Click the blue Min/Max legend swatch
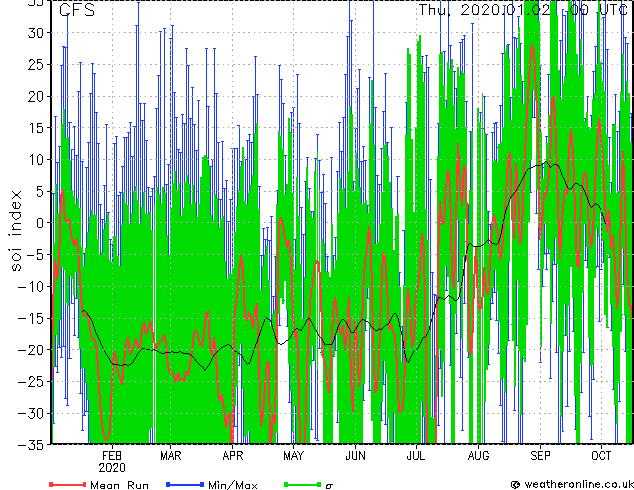 tap(185, 484)
